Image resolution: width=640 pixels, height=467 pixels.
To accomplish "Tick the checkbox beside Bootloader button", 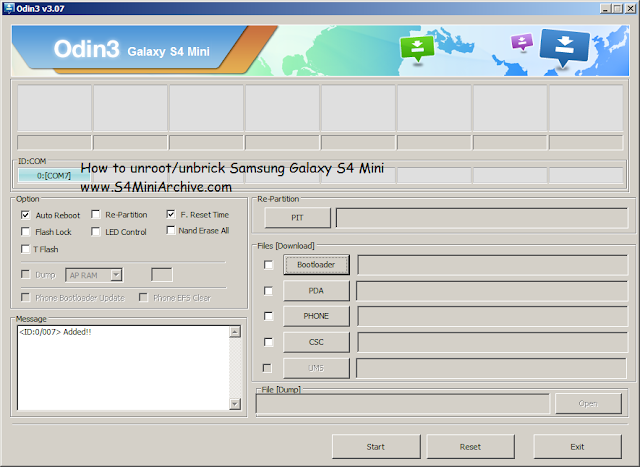I will (268, 265).
